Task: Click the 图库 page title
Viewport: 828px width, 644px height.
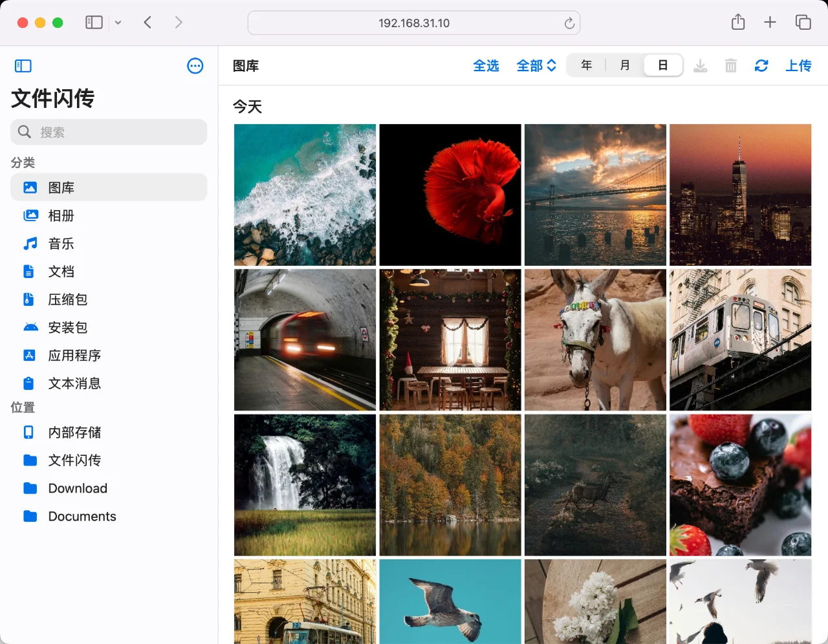Action: (x=246, y=66)
